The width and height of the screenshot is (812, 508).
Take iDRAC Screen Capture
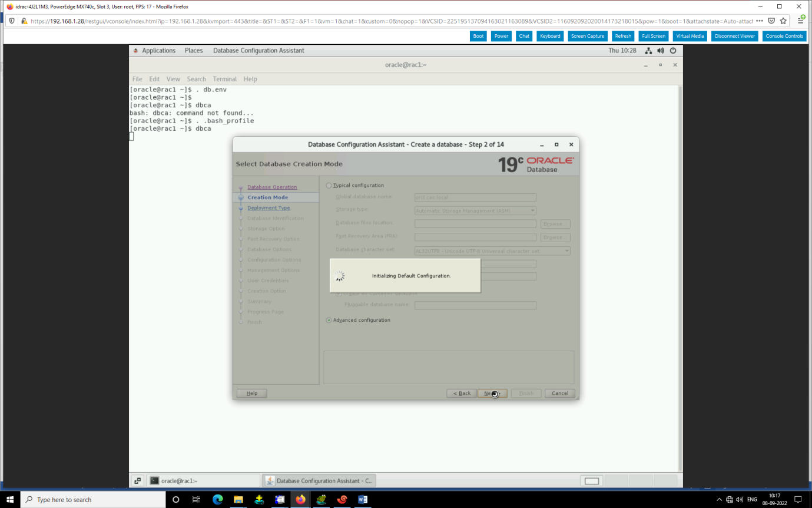[588, 36]
